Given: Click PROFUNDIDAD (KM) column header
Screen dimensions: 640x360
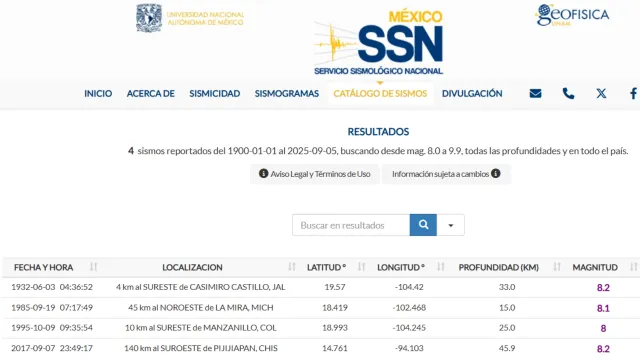Looking at the screenshot, I should 498,267.
